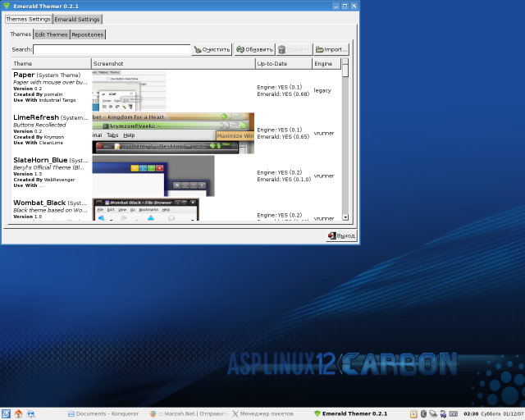525x420 pixels.
Task: Open the Themes Settings tab
Action: [28, 19]
